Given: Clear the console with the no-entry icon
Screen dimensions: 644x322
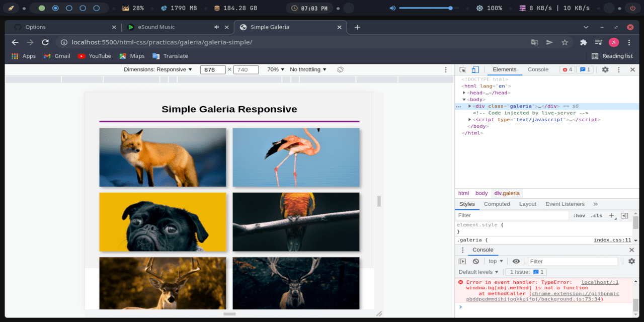Looking at the screenshot, I should tap(475, 261).
